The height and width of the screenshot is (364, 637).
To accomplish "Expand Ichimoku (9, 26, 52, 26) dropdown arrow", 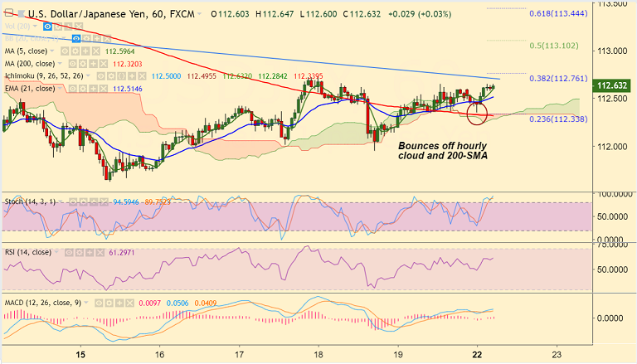I will (x=88, y=76).
